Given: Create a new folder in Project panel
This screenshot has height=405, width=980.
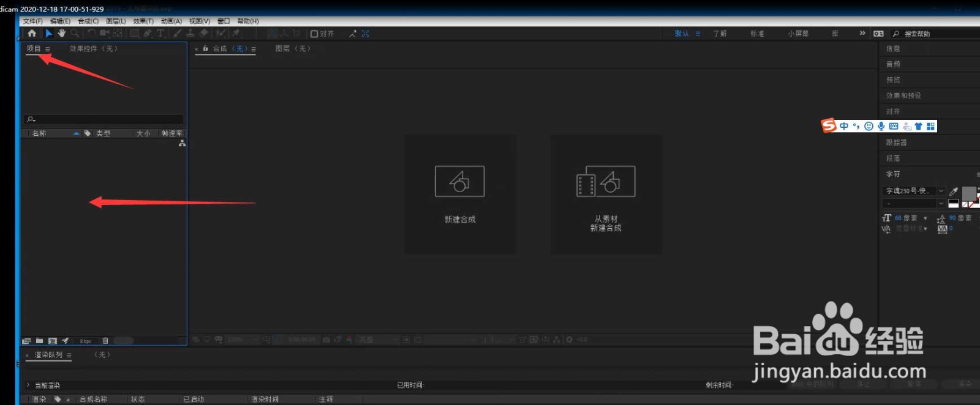Looking at the screenshot, I should (39, 341).
